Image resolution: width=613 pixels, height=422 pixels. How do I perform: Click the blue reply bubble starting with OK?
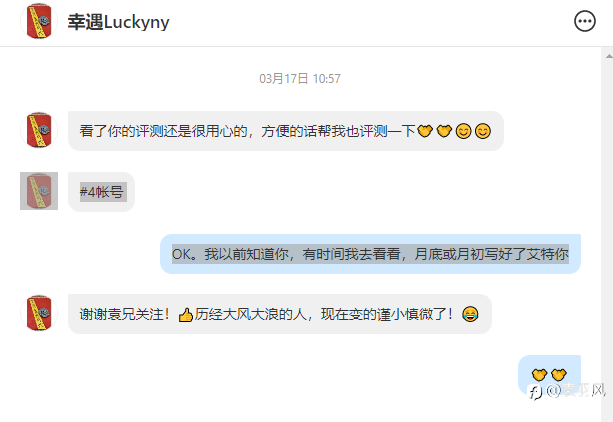370,254
